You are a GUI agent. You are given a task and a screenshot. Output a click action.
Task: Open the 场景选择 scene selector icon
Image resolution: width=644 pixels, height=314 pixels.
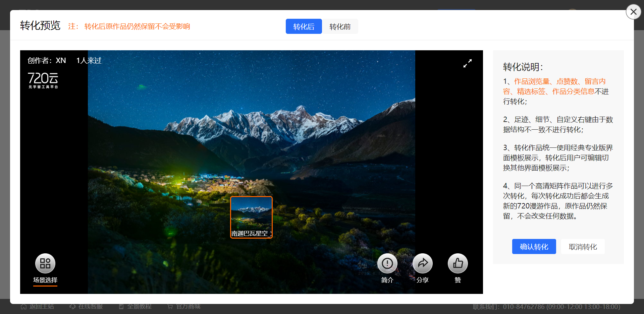click(45, 263)
